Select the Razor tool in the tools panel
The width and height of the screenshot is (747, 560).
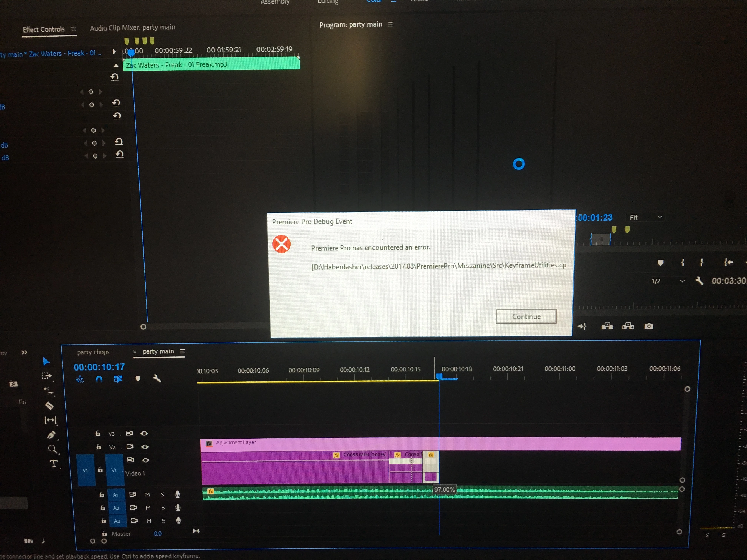pyautogui.click(x=49, y=405)
